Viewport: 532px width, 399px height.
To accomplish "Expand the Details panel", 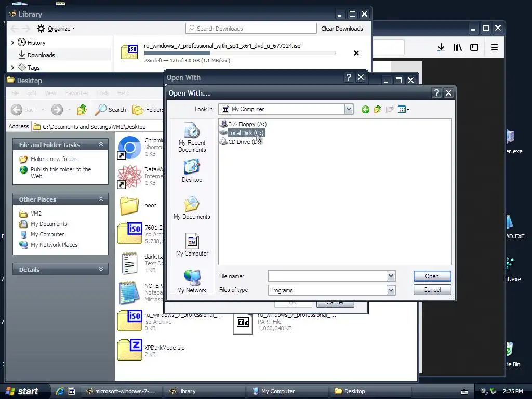I will [101, 269].
